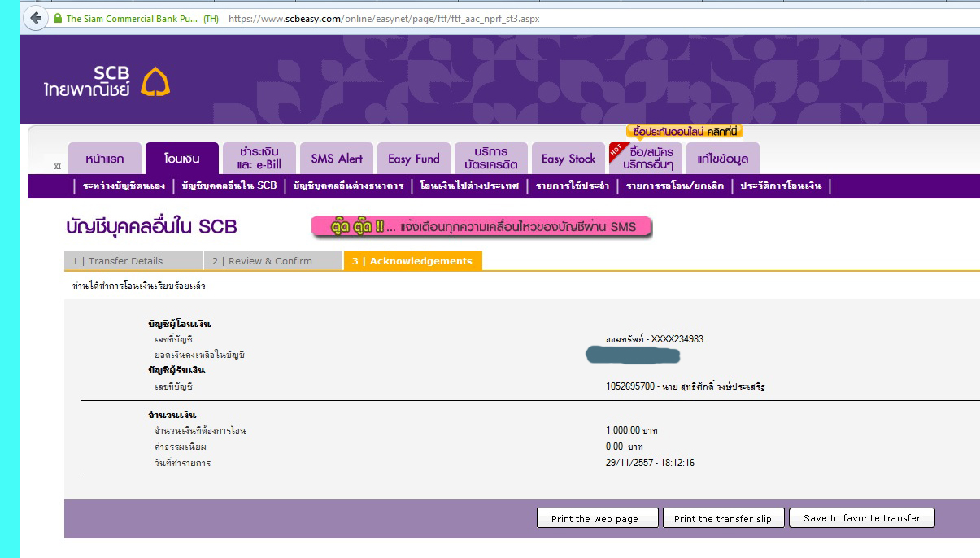
Task: Click the ค่าธรรมเนียม label
Action: tap(180, 447)
